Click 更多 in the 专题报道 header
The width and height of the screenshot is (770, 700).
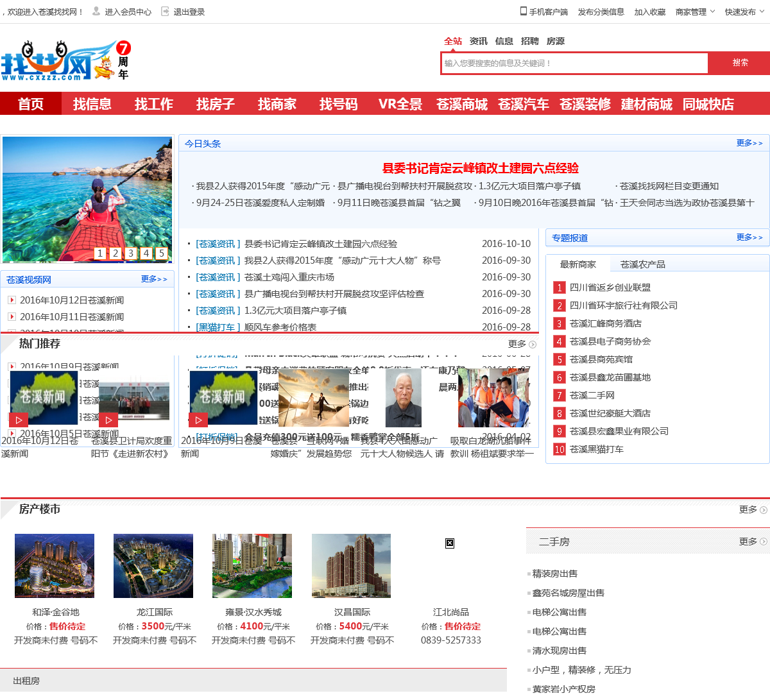(x=749, y=237)
